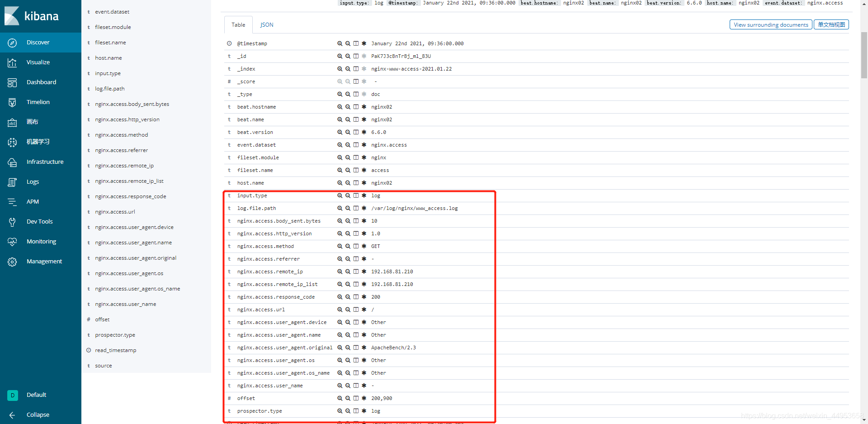
Task: Select nginx.access.user_name field in fields list
Action: (126, 304)
